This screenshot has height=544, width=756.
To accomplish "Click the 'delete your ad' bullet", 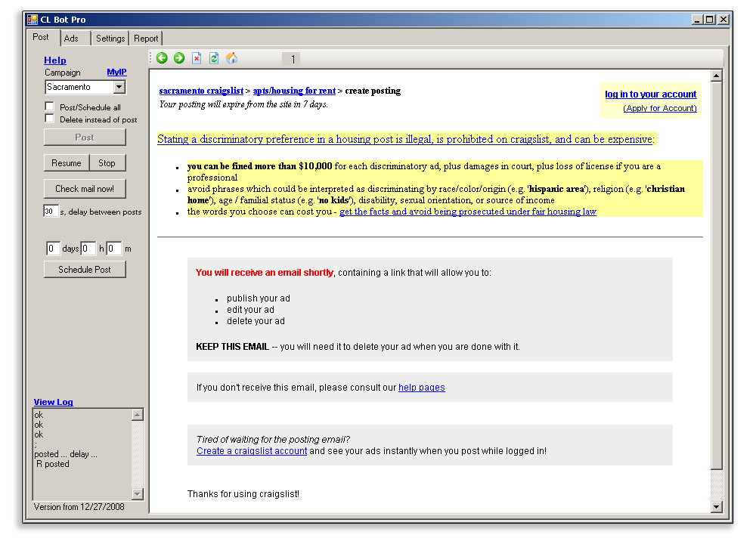I will pyautogui.click(x=256, y=321).
